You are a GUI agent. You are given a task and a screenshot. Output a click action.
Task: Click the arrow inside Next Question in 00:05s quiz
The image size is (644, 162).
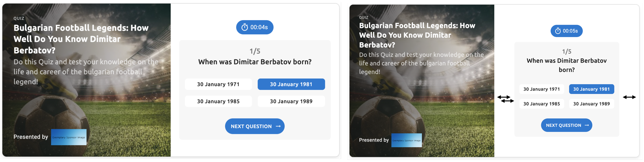pos(587,125)
